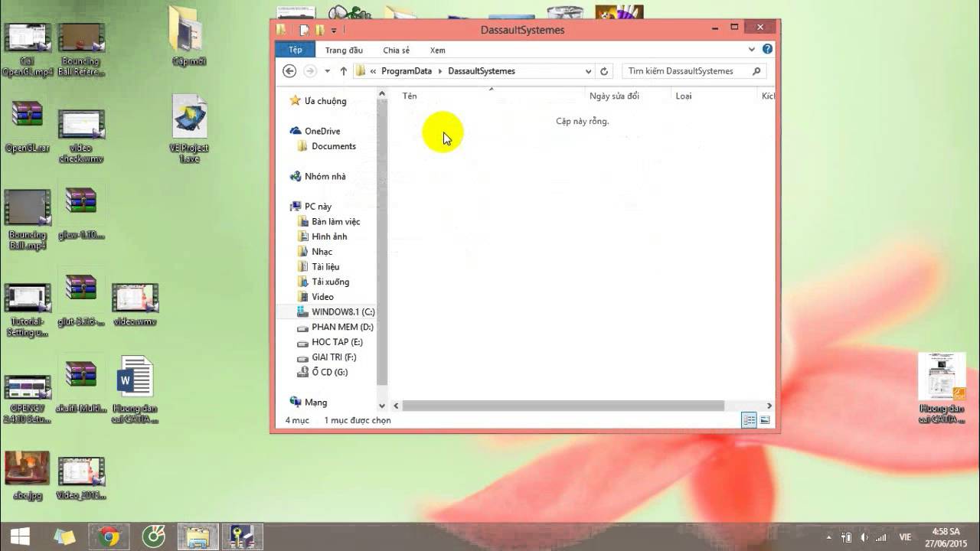Click the navigation pane scroll-down arrow

tap(382, 406)
